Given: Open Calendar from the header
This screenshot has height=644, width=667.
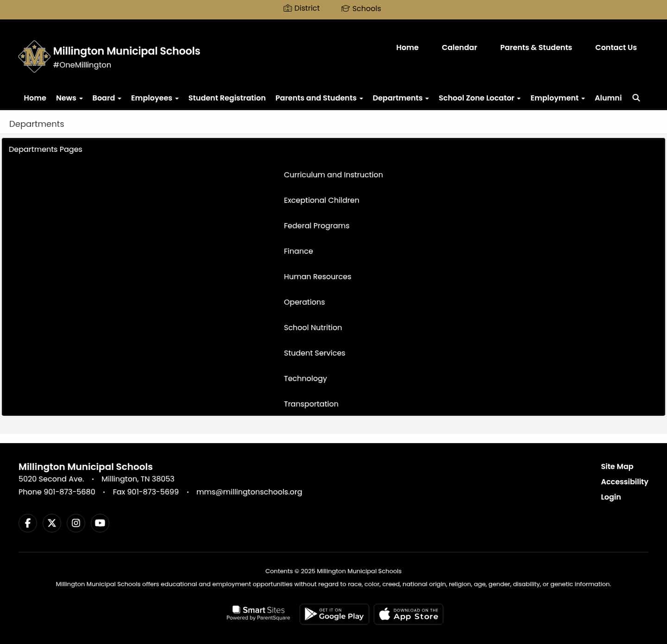Looking at the screenshot, I should tap(459, 47).
